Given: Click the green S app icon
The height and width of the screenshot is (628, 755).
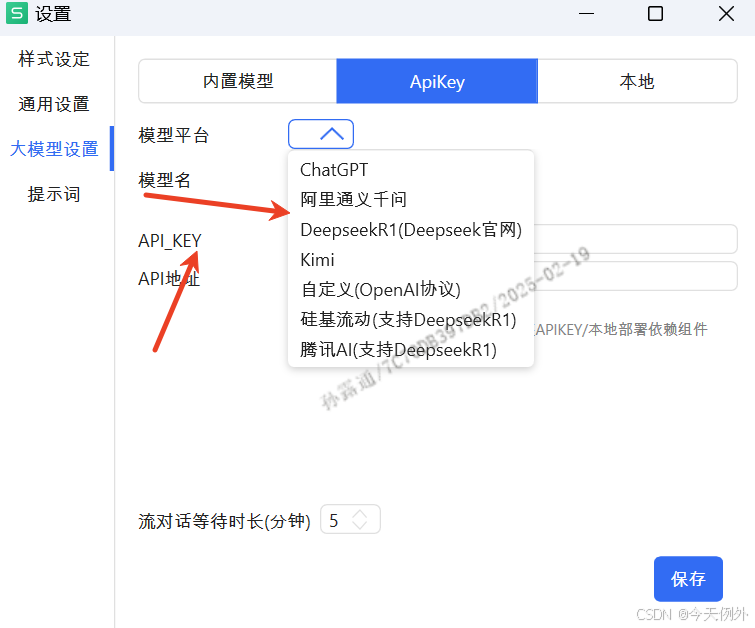Looking at the screenshot, I should click(x=17, y=13).
